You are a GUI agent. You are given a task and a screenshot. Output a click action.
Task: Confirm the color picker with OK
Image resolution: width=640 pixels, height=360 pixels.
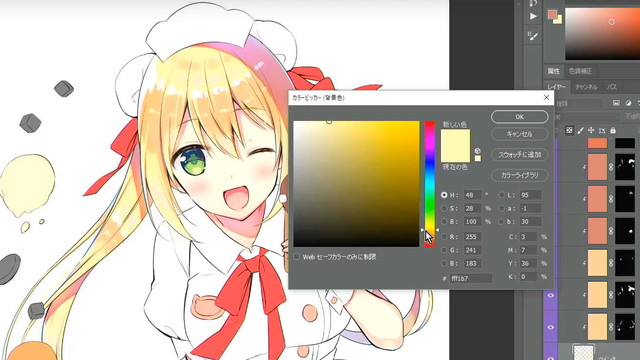tap(519, 117)
